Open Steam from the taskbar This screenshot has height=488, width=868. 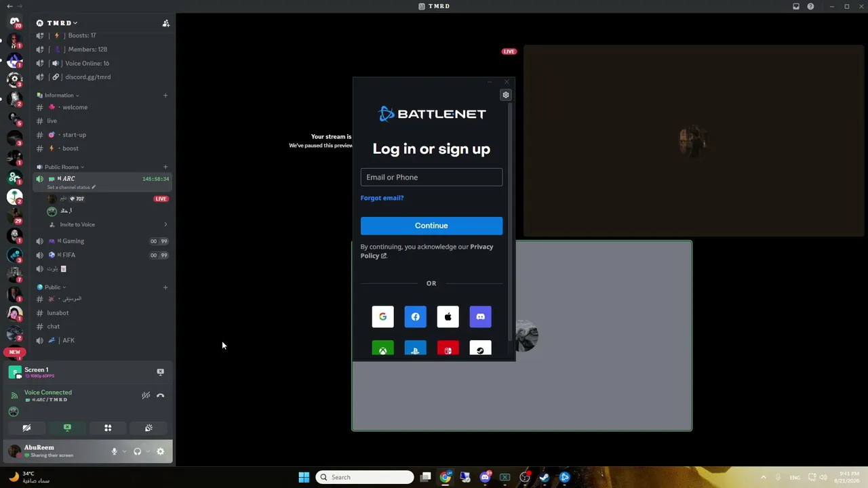(544, 477)
